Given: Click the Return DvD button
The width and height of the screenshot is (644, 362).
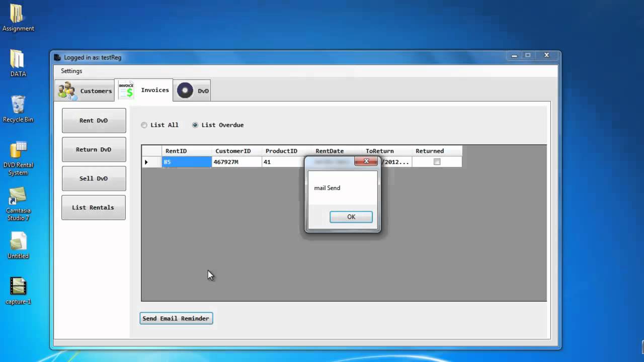Looking at the screenshot, I should coord(94,149).
